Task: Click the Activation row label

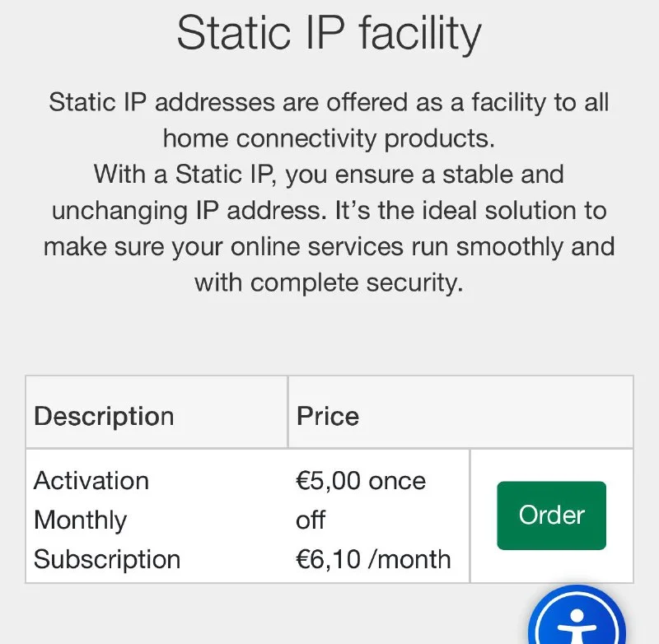Action: tap(91, 481)
